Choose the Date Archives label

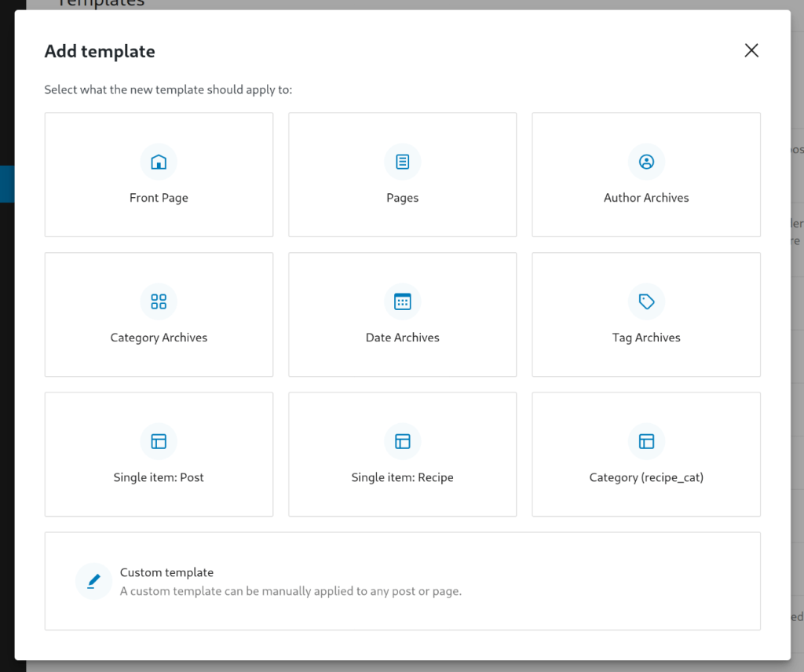coord(403,338)
